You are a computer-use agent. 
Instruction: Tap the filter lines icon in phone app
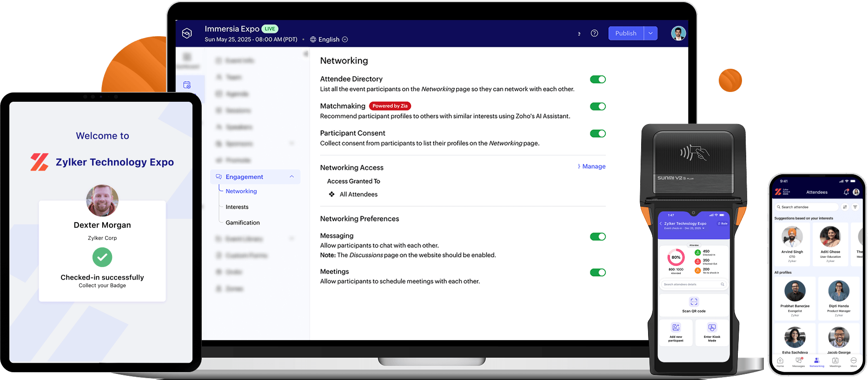[855, 207]
